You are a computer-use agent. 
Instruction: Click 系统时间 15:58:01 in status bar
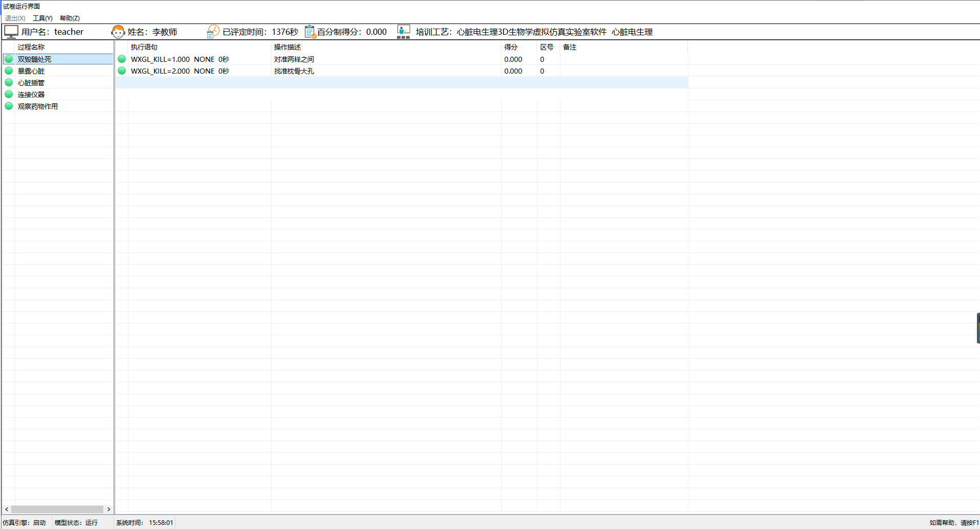coord(144,522)
